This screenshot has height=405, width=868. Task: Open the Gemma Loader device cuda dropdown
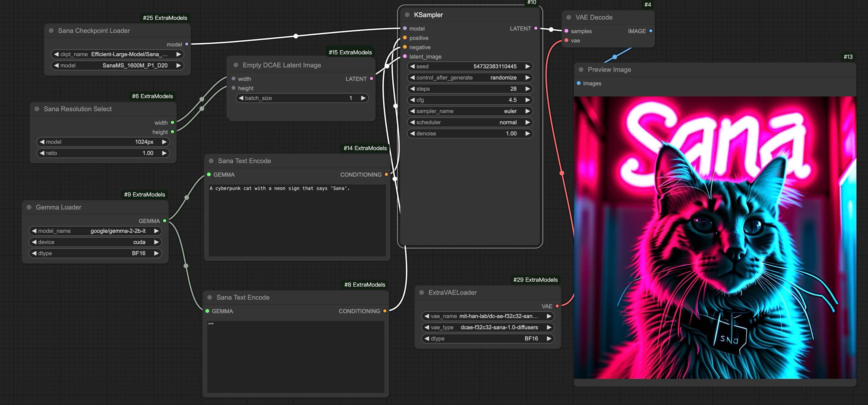tap(95, 242)
